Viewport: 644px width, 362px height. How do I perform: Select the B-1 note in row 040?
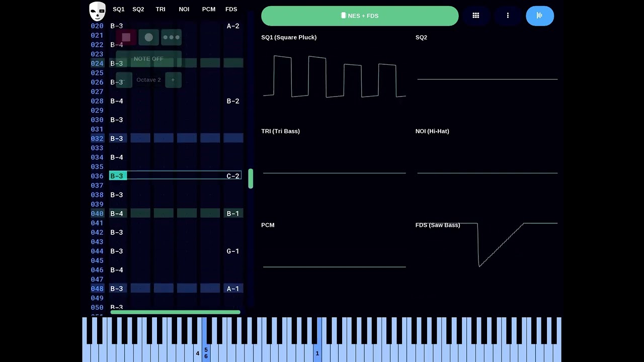[x=233, y=214]
